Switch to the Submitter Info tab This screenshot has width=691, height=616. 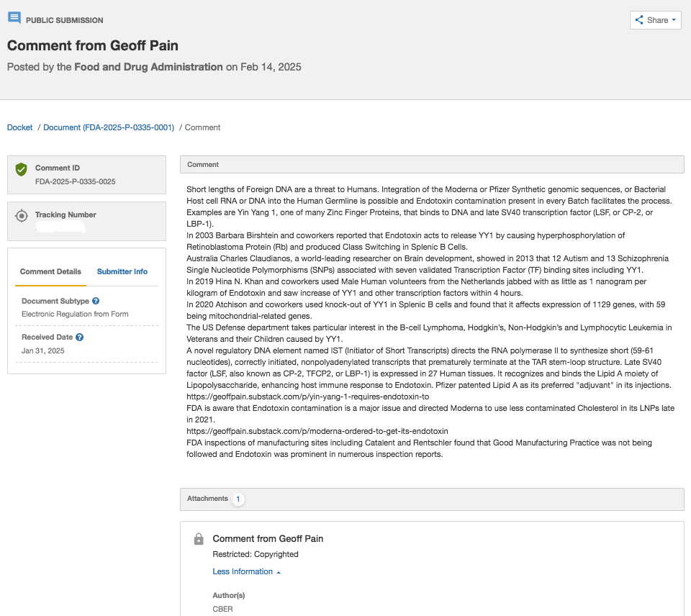(122, 271)
